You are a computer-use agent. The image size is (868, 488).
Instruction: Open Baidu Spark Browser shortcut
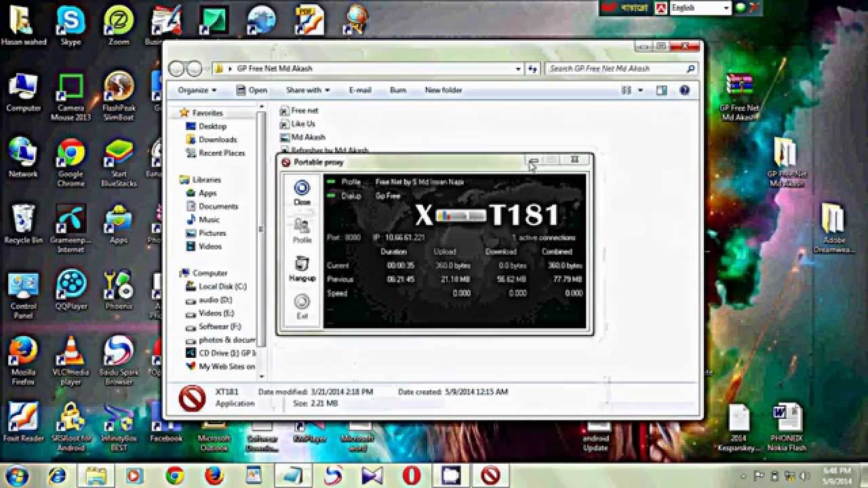click(119, 361)
